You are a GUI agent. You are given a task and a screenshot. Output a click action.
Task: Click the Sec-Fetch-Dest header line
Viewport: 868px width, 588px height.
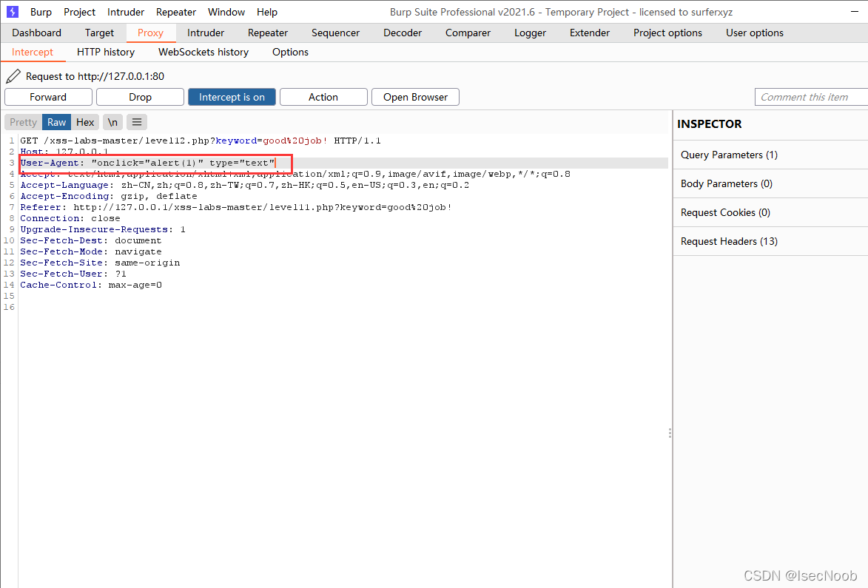(91, 240)
